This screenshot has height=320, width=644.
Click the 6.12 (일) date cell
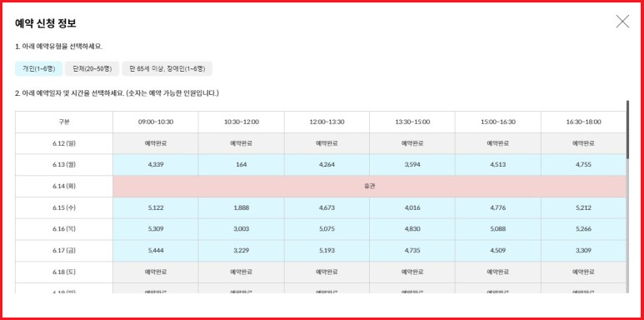pyautogui.click(x=64, y=143)
